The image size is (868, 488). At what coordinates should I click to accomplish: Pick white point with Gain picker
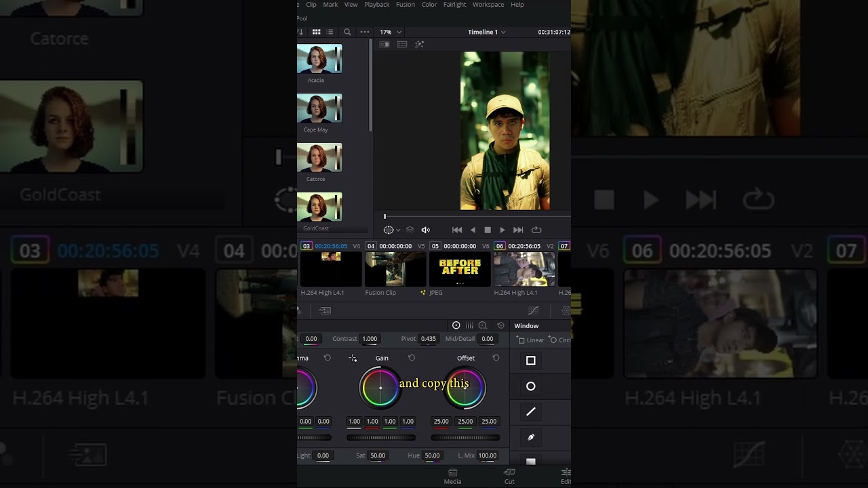[x=353, y=358]
